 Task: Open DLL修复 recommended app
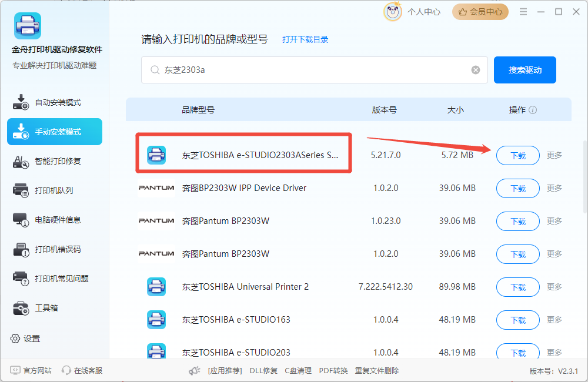263,371
